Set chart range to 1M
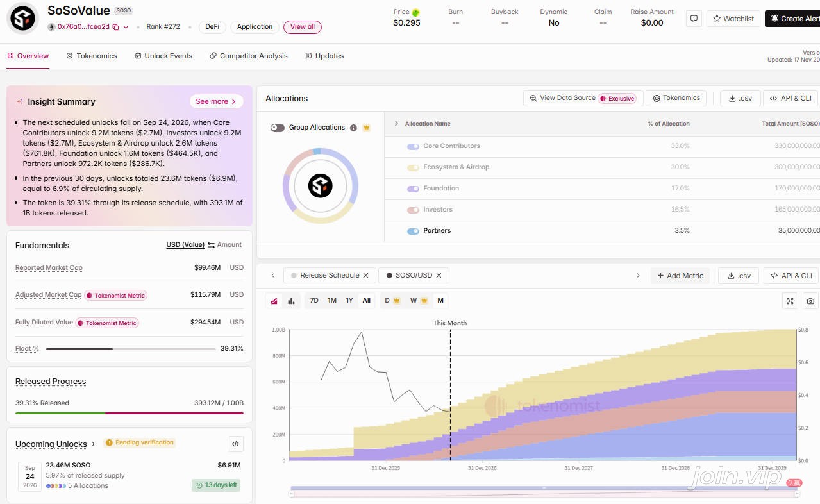This screenshot has height=504, width=820. 332,300
